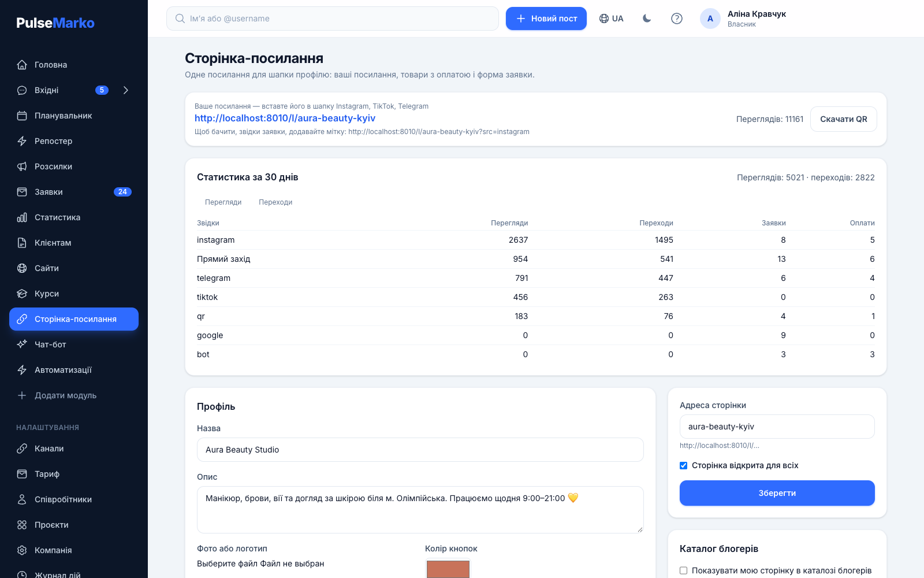Image resolution: width=924 pixels, height=578 pixels.
Task: Toggle 'Сторінка відкрита для всіх' checkbox
Action: tap(684, 465)
